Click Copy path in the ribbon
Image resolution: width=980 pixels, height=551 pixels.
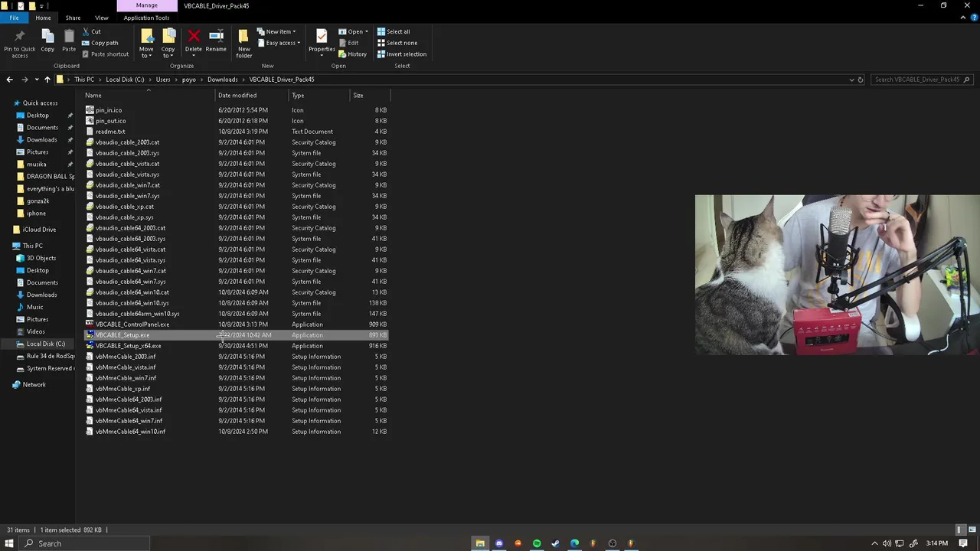100,43
